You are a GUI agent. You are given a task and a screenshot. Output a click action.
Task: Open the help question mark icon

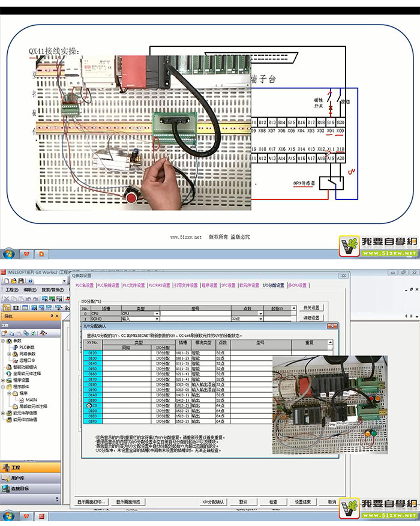tap(30, 281)
